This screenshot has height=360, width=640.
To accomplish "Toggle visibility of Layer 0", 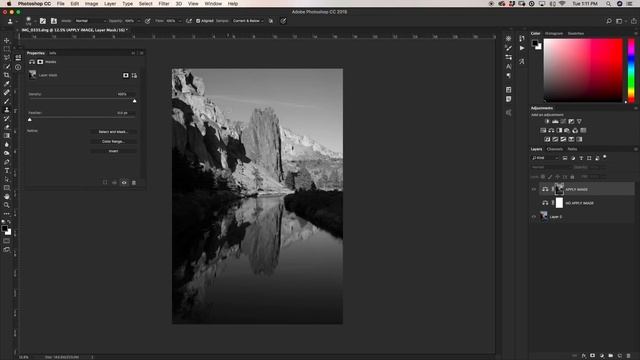I will 534,217.
